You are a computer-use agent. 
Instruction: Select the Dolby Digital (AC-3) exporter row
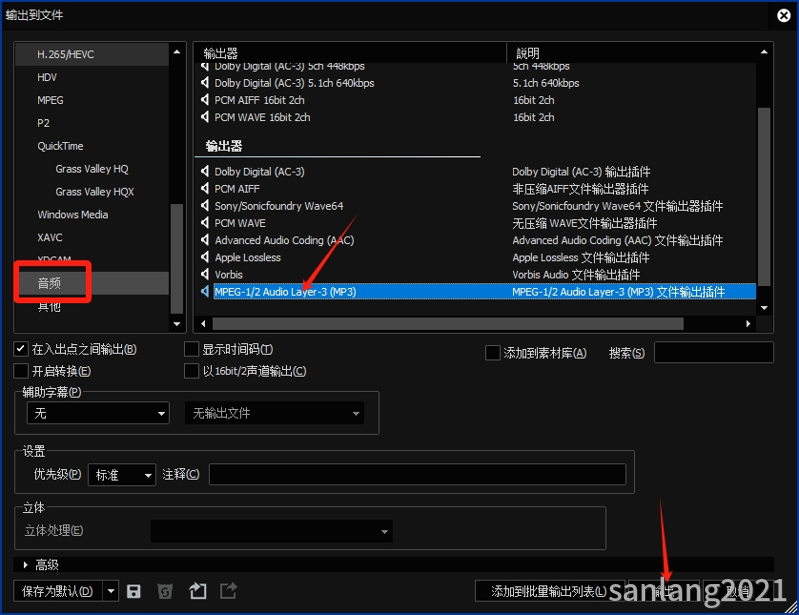click(475, 172)
